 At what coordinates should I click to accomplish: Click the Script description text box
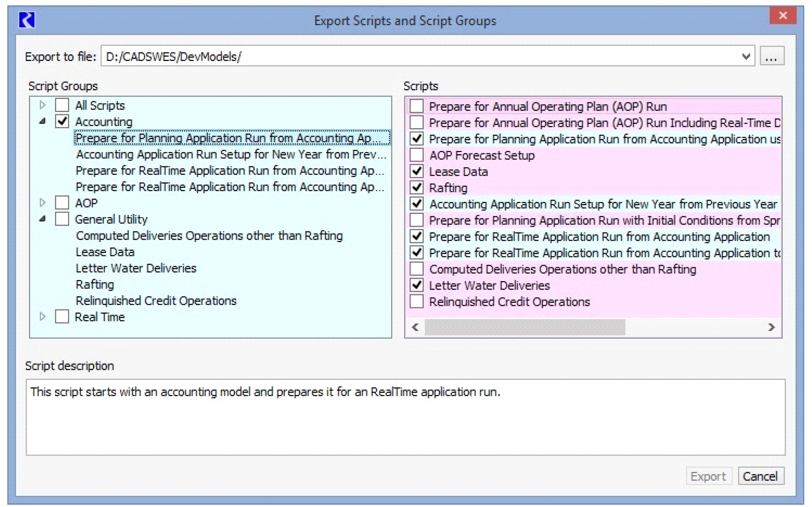405,417
